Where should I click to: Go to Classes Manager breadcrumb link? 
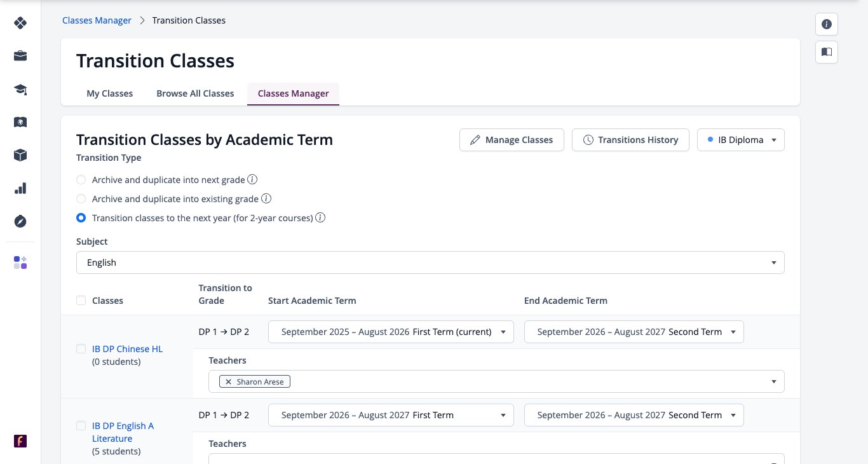coord(97,20)
